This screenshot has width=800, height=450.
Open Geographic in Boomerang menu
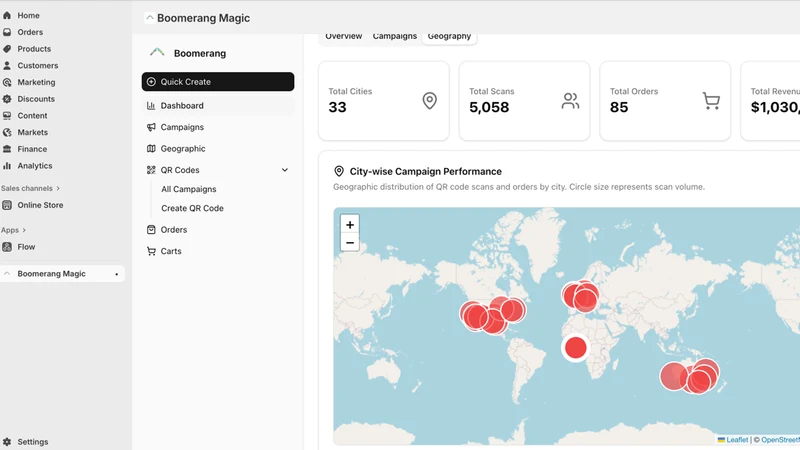click(x=218, y=148)
